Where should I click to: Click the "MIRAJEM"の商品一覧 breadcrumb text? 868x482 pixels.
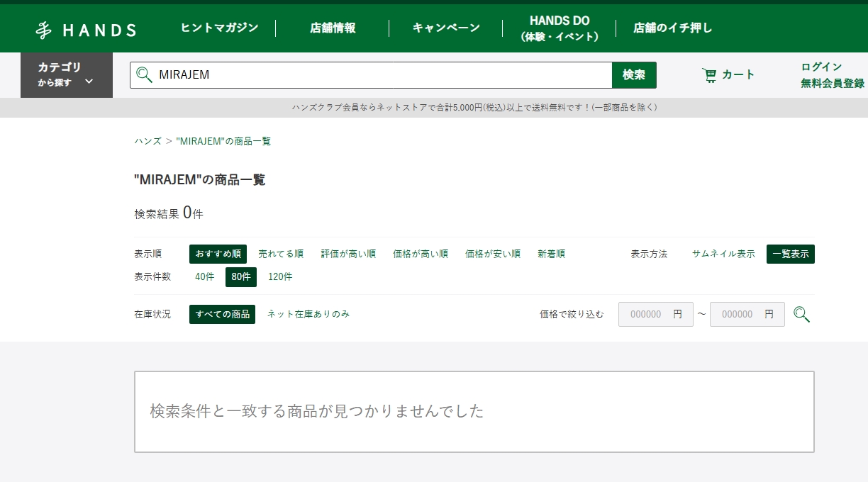coord(223,141)
